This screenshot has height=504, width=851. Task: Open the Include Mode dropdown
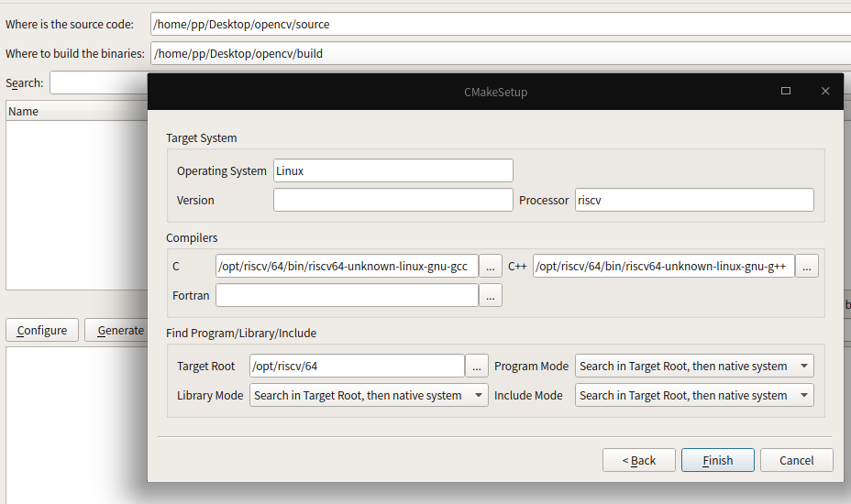pyautogui.click(x=694, y=395)
